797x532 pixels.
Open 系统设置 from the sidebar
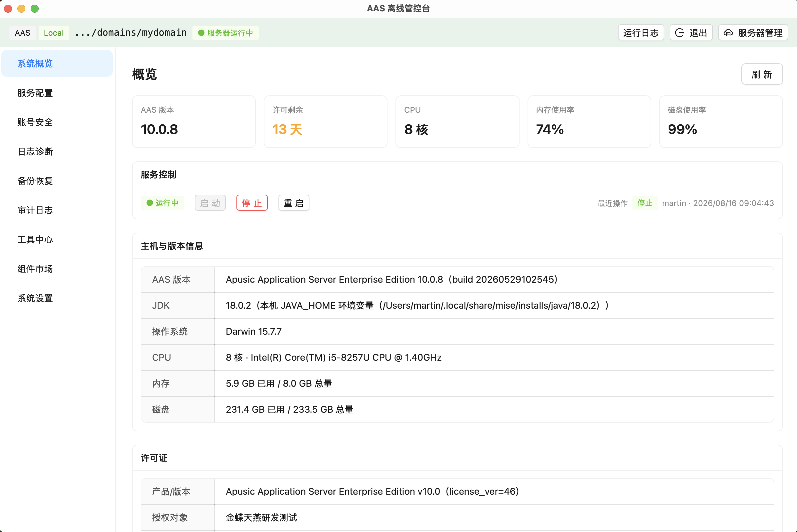pyautogui.click(x=57, y=298)
